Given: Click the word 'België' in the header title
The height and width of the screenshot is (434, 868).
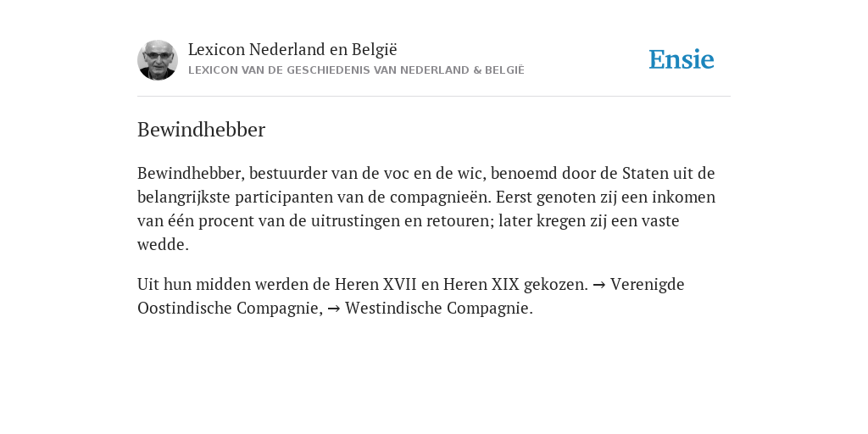Looking at the screenshot, I should [374, 49].
